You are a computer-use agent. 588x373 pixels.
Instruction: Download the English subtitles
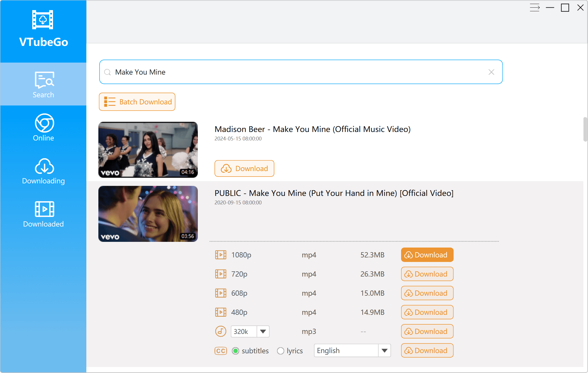coord(427,351)
